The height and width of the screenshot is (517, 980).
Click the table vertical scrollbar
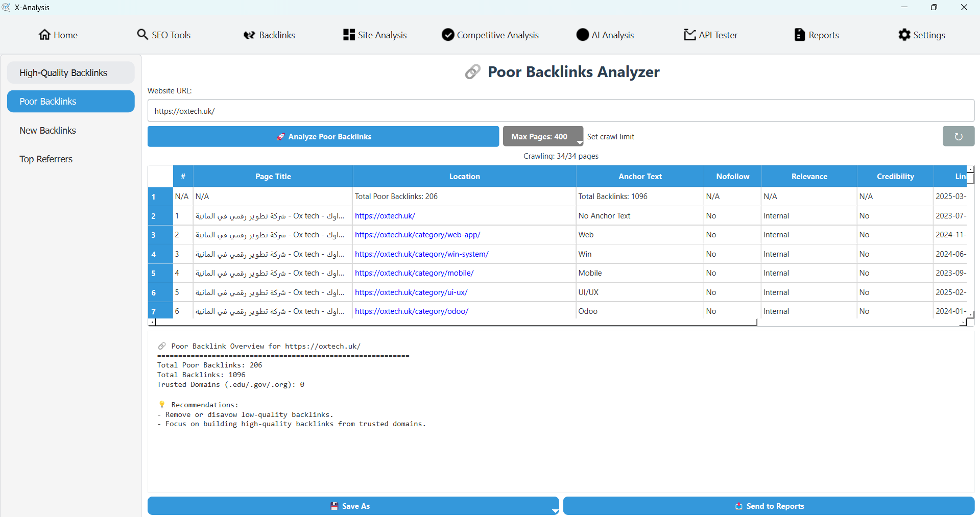coord(970,178)
